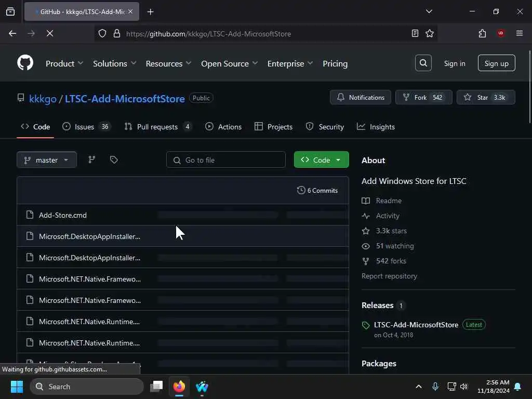Open Windows Start menu

(x=17, y=387)
